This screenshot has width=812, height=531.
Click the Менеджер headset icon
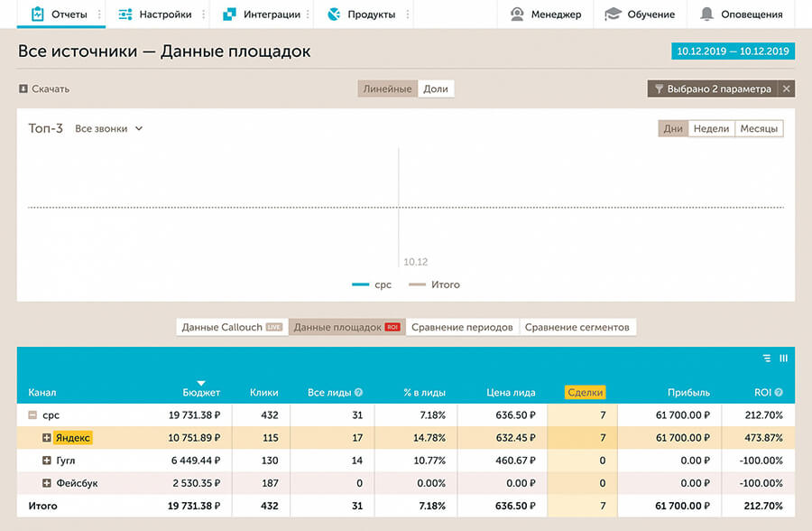(516, 14)
